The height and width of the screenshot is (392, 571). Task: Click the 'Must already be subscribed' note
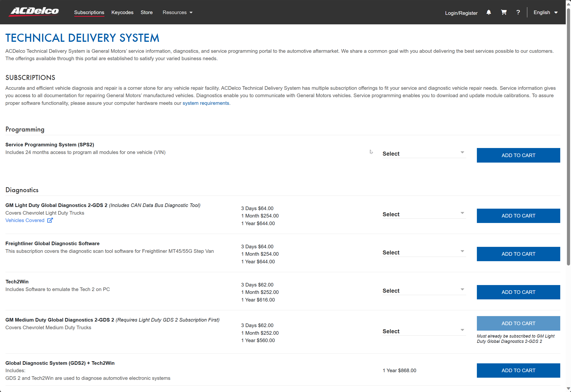515,339
